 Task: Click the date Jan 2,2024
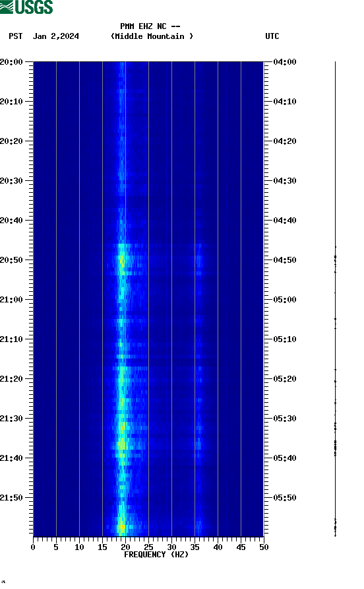(x=56, y=36)
